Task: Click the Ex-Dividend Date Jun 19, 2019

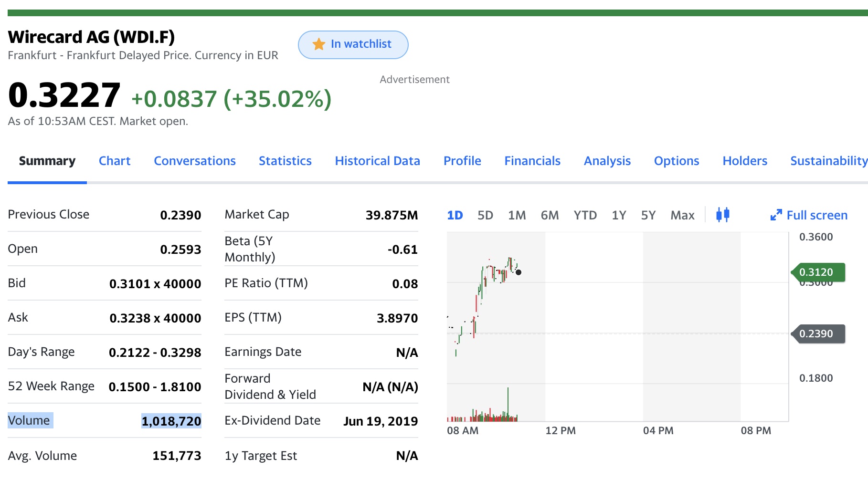Action: [381, 421]
